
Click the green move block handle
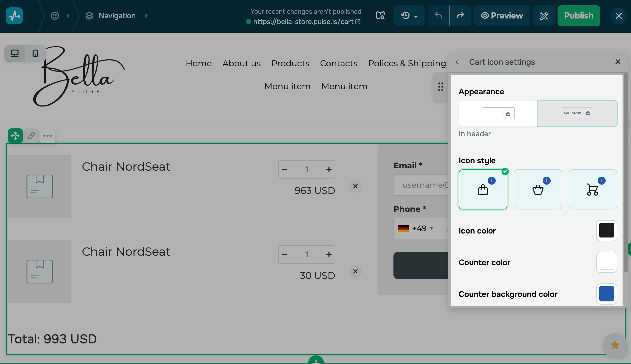15,136
